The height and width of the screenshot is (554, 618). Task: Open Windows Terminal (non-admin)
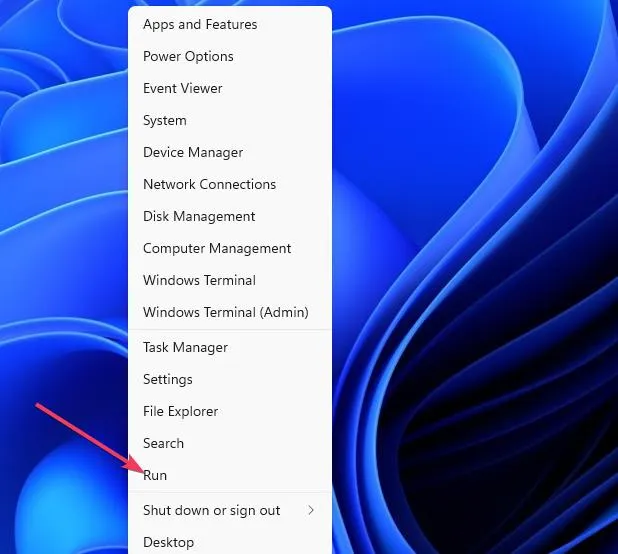(x=230, y=280)
